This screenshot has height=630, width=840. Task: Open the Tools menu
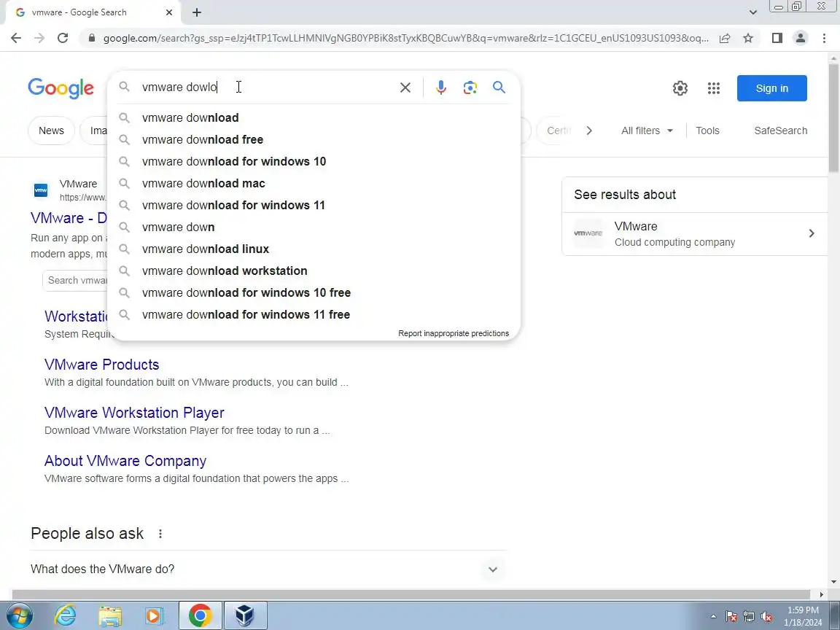tap(707, 131)
